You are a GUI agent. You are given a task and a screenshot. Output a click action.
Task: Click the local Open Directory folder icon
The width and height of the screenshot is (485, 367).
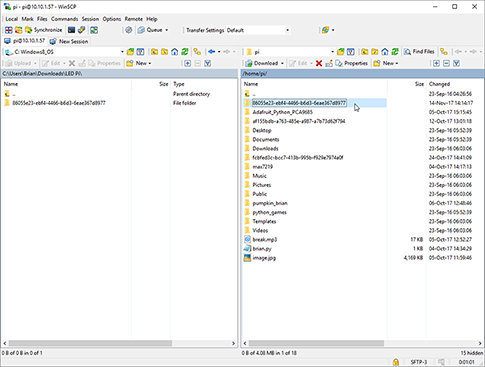pyautogui.click(x=131, y=52)
